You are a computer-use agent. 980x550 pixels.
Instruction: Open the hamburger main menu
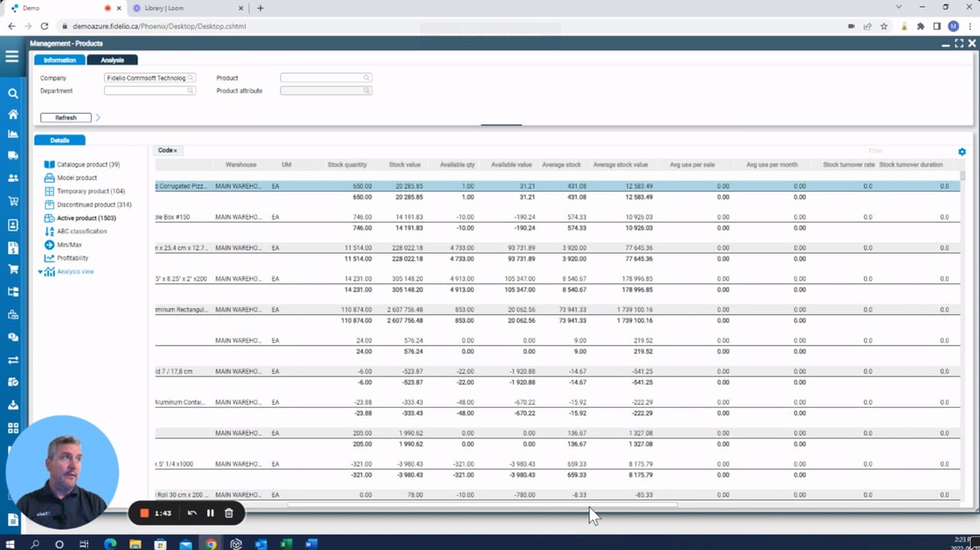click(11, 56)
